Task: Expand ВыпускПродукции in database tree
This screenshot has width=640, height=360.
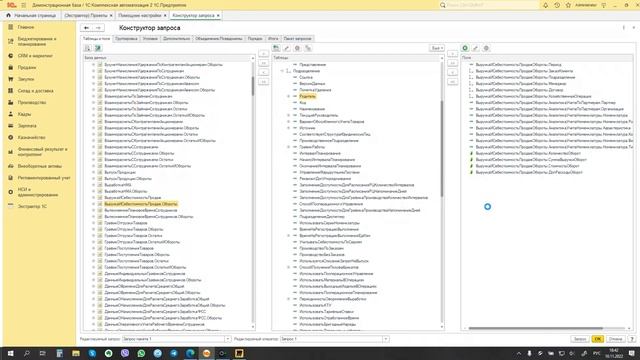Action: (93, 172)
